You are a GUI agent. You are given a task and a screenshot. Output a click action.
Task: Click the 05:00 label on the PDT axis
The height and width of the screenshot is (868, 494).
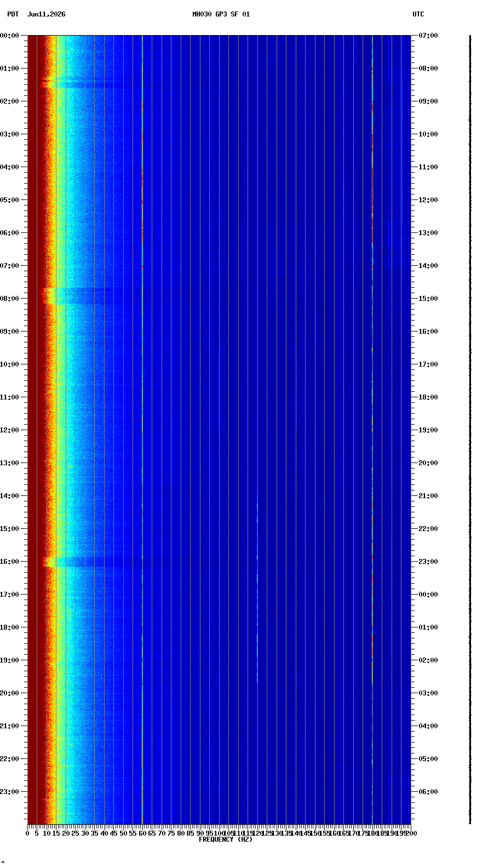coord(9,200)
